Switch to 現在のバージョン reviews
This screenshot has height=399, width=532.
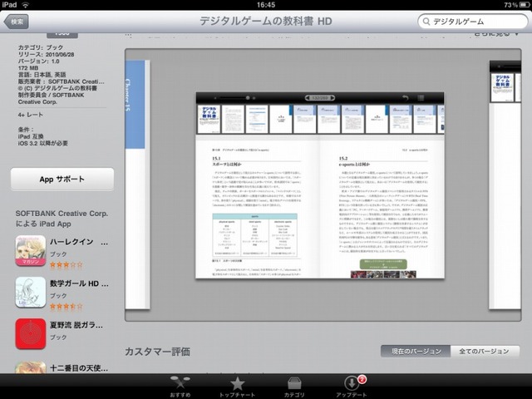click(416, 351)
